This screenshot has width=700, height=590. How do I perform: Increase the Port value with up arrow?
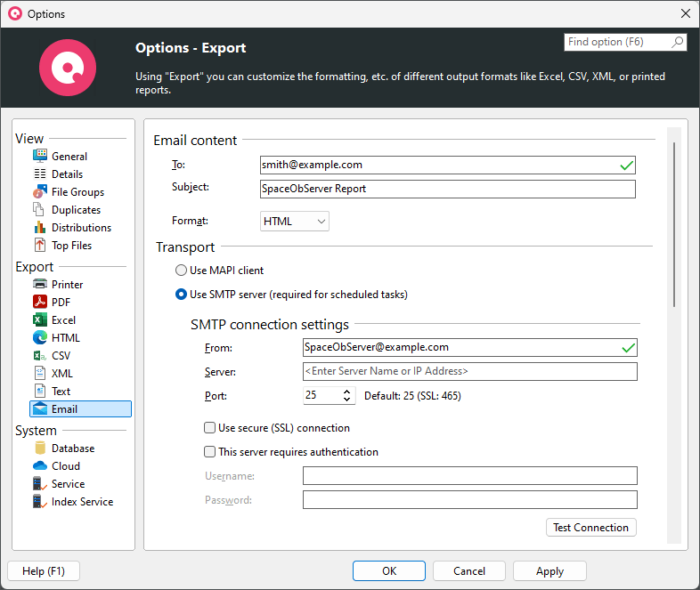point(347,392)
